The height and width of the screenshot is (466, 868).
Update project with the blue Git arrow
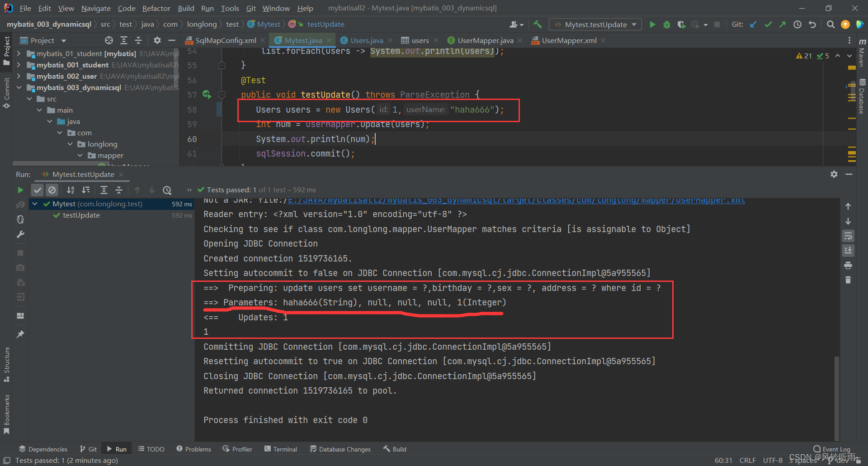pyautogui.click(x=754, y=24)
